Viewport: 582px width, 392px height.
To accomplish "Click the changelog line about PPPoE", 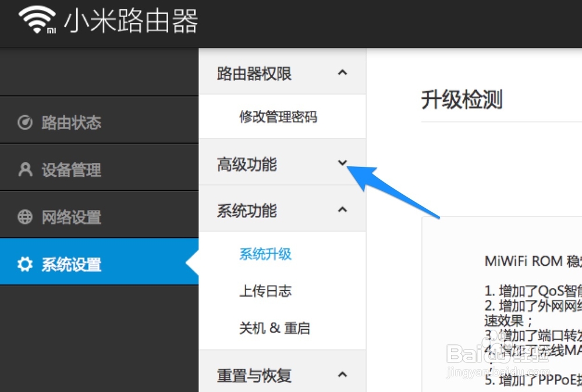I will point(533,380).
